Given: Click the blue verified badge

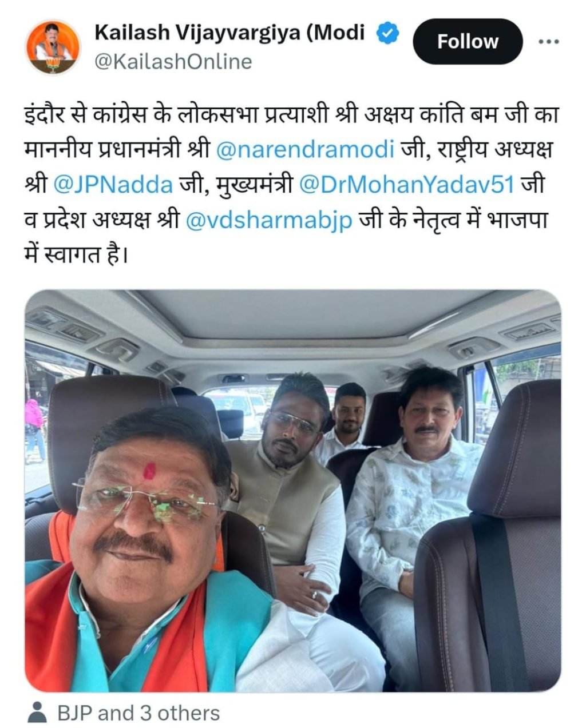Looking at the screenshot, I should tap(387, 33).
